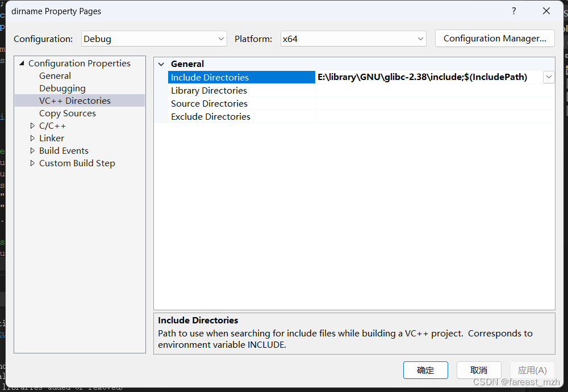Screen dimensions: 568x392
Task: Open the dialog help with the question mark icon
Action: [513, 11]
